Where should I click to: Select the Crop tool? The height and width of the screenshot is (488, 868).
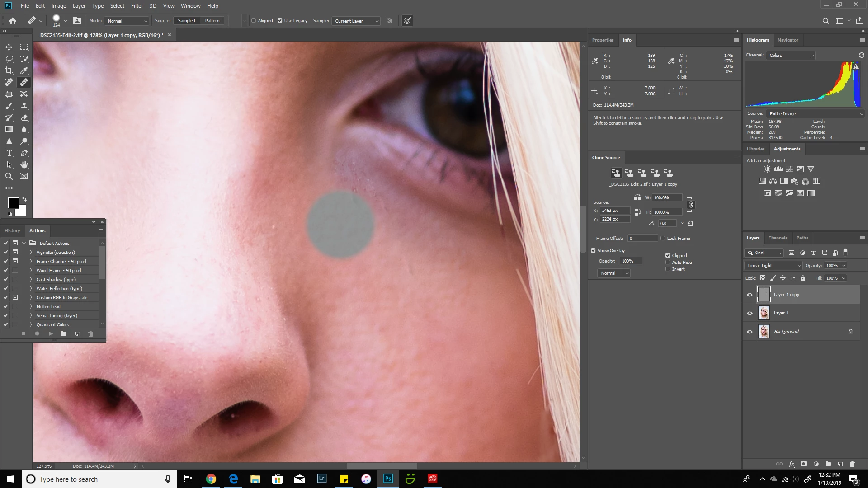tap(9, 70)
